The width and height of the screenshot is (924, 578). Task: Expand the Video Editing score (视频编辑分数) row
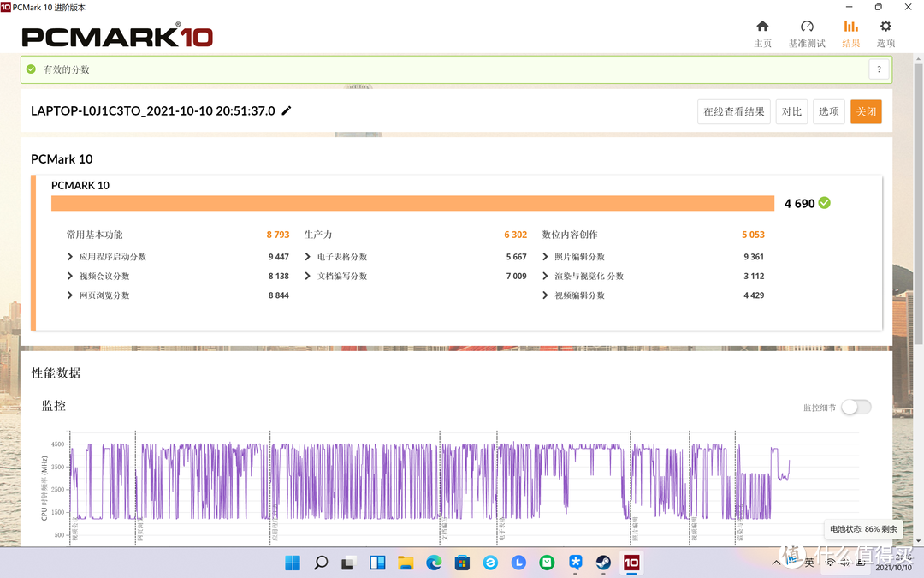click(x=545, y=295)
